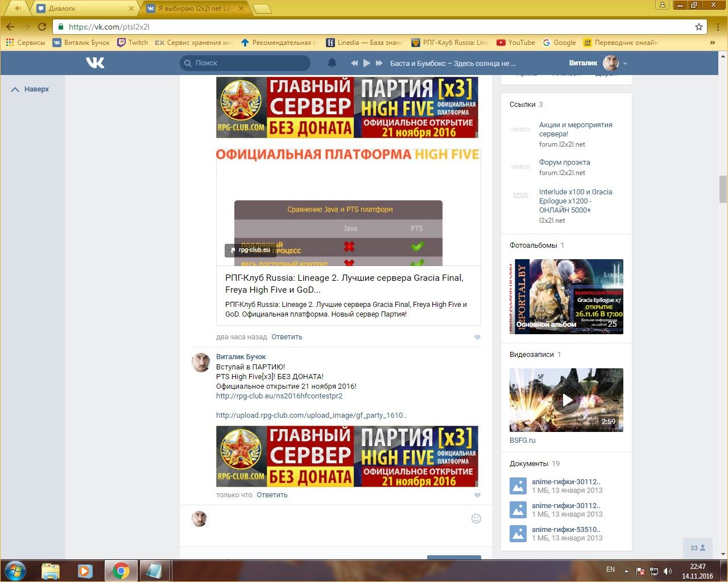Show more bookmarks with the overflow chevron
The height and width of the screenshot is (582, 728).
pyautogui.click(x=712, y=43)
